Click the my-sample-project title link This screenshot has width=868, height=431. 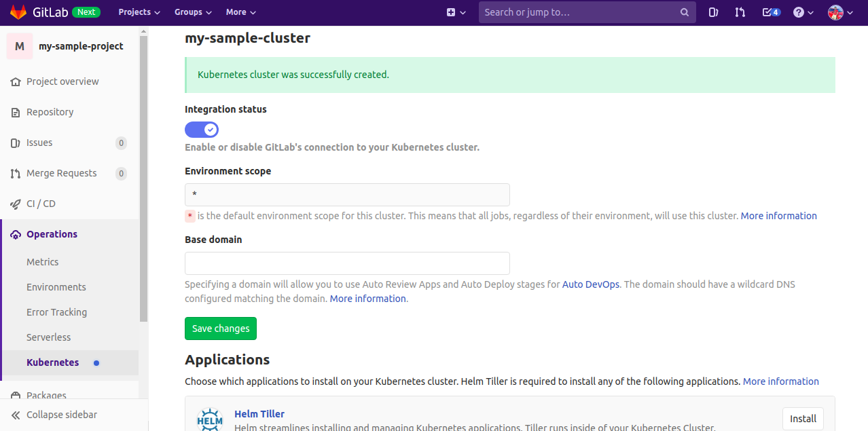81,46
